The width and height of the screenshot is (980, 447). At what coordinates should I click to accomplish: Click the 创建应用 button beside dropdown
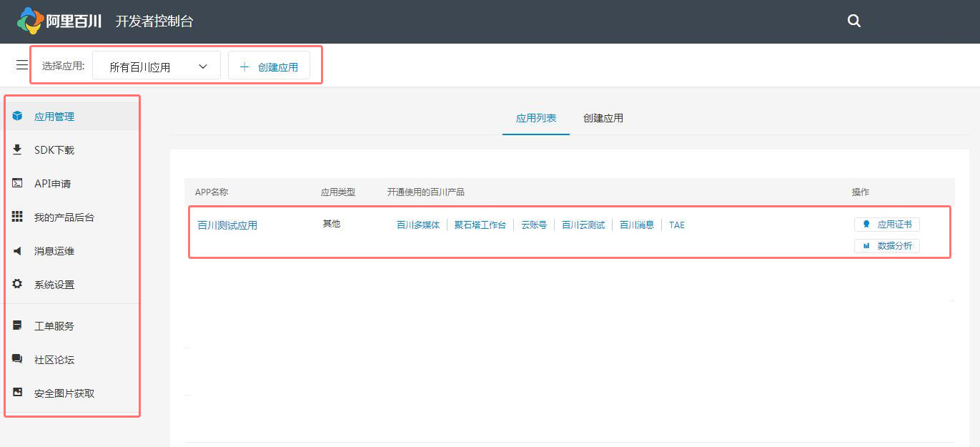click(x=269, y=65)
